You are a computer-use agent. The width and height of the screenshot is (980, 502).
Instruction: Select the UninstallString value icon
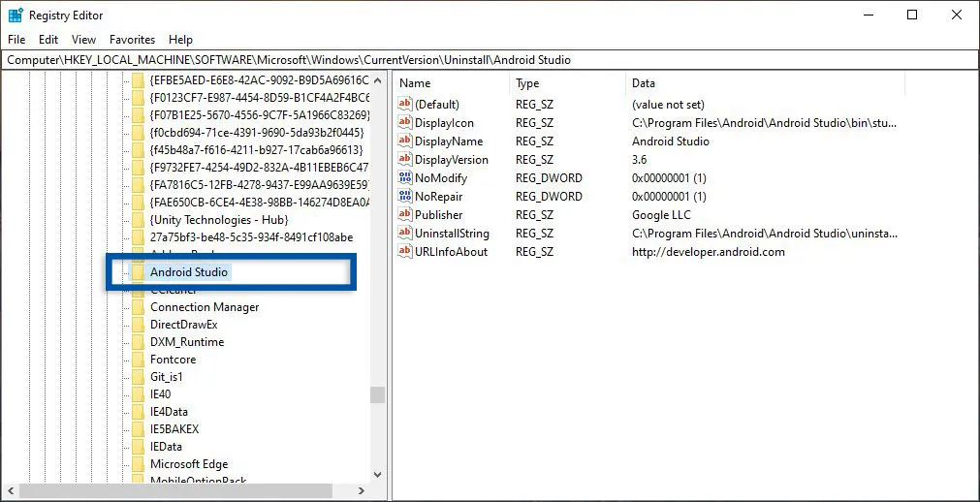coord(405,234)
